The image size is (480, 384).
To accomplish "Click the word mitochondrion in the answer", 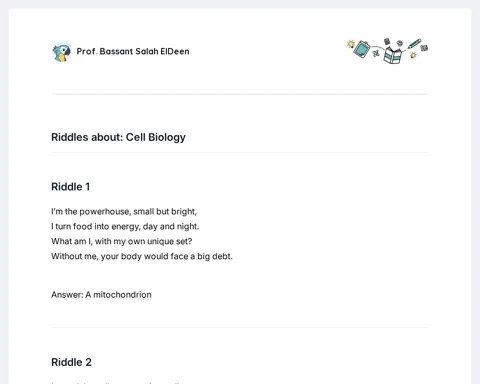I will point(122,295).
